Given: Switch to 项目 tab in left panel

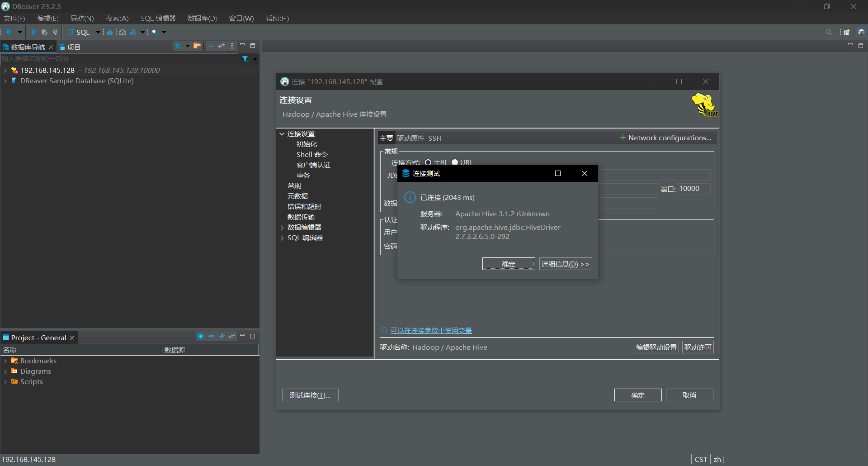Looking at the screenshot, I should 70,47.
